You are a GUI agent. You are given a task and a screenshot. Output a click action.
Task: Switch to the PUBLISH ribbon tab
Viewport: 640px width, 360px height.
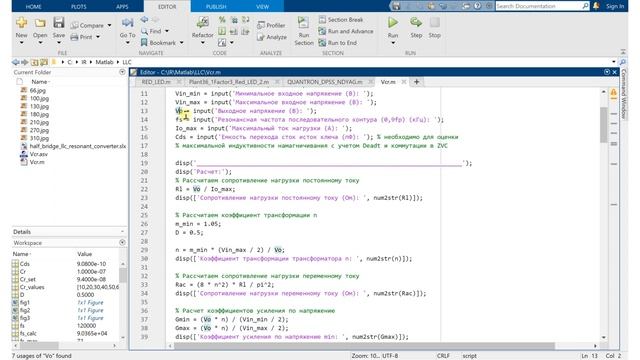216,7
